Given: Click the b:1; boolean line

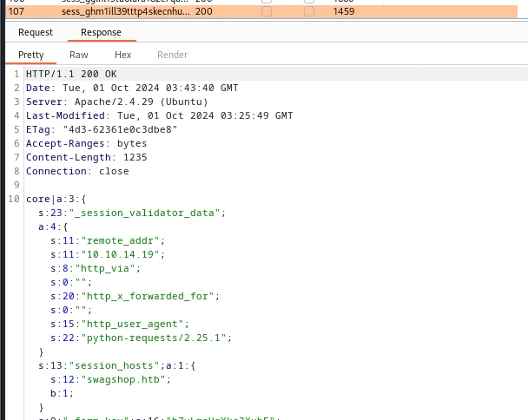Looking at the screenshot, I should click(62, 393).
